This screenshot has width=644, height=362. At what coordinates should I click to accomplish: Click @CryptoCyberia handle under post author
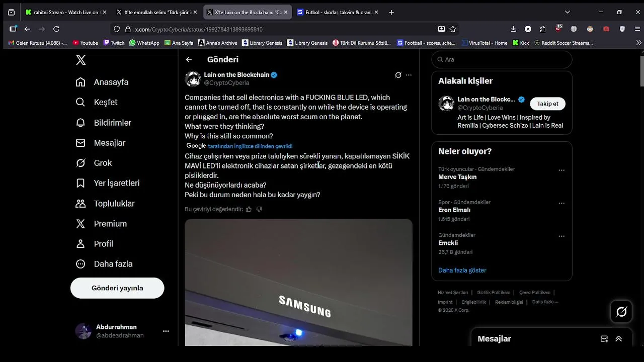click(x=226, y=83)
